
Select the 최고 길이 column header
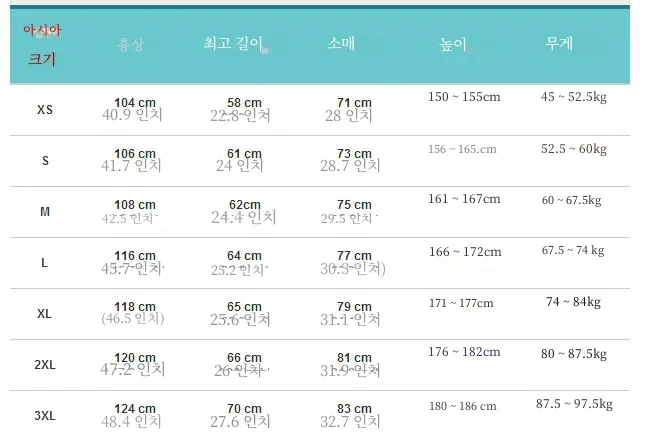[233, 43]
